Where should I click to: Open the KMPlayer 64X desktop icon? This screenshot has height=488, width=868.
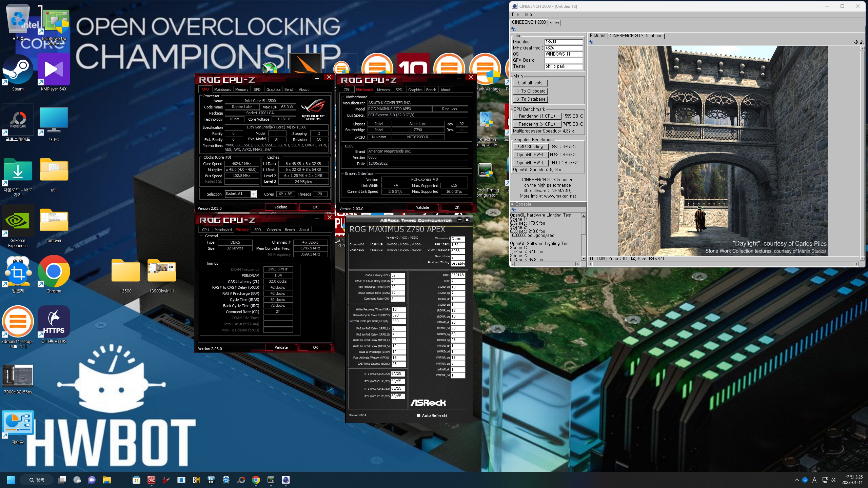click(x=54, y=73)
